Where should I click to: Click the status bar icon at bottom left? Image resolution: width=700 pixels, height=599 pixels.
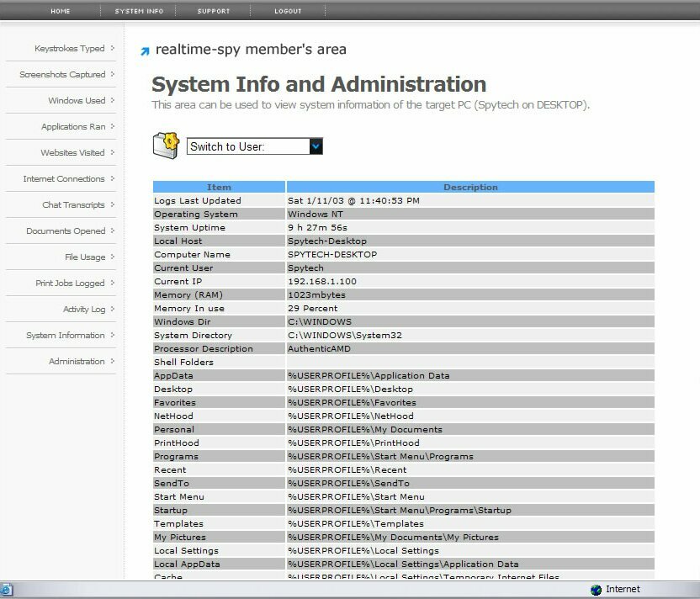[x=6, y=590]
